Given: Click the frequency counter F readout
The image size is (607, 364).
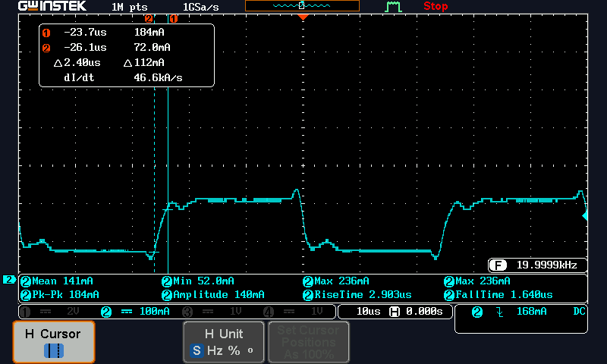Looking at the screenshot, I should click(537, 265).
